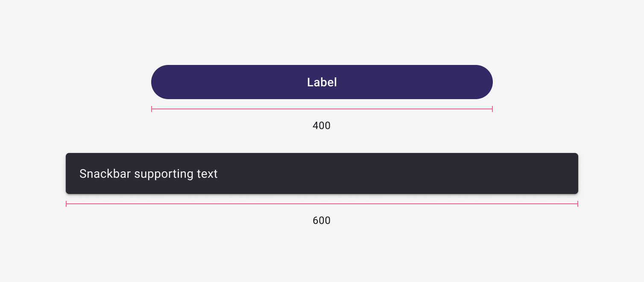Screen dimensions: 644x282
Task: Click the word Label inside the button
Action: 322,82
